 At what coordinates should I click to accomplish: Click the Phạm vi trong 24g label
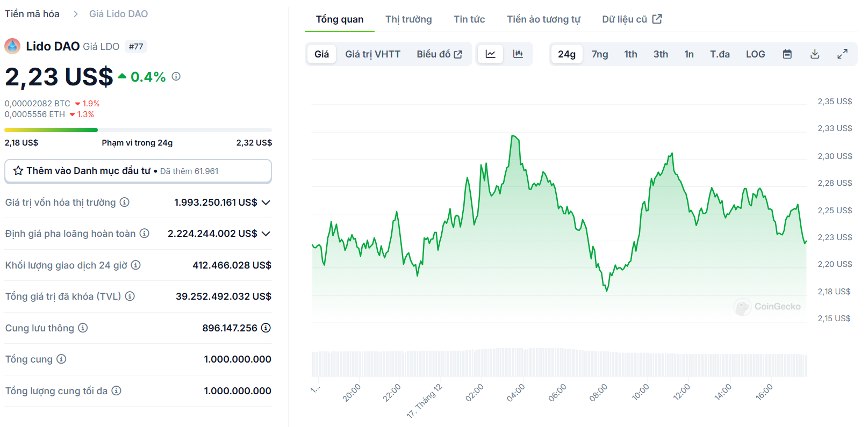click(x=137, y=143)
